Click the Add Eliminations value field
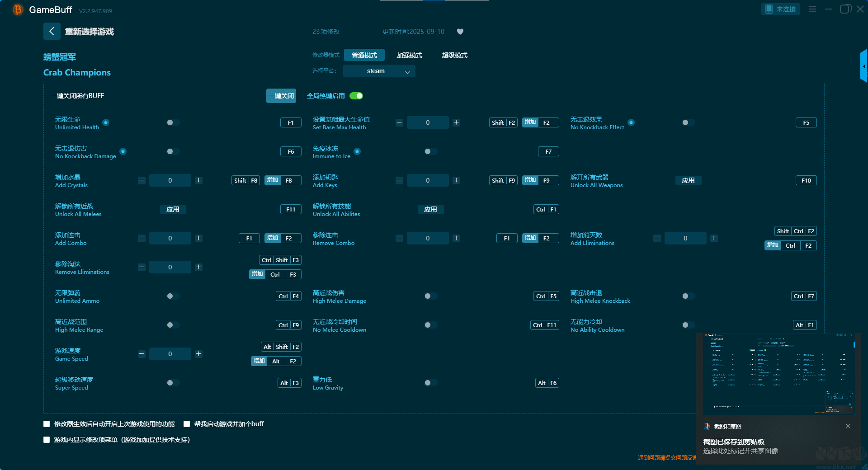 (x=685, y=238)
